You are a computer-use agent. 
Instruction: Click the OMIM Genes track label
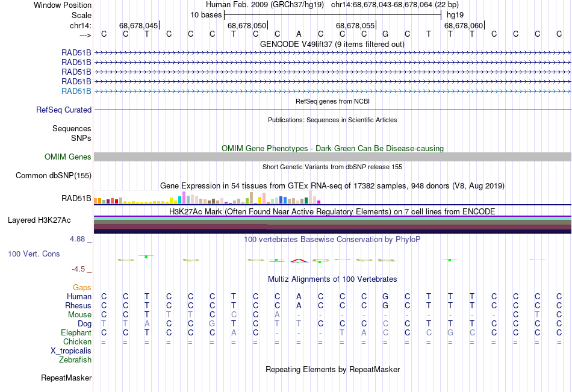point(68,157)
